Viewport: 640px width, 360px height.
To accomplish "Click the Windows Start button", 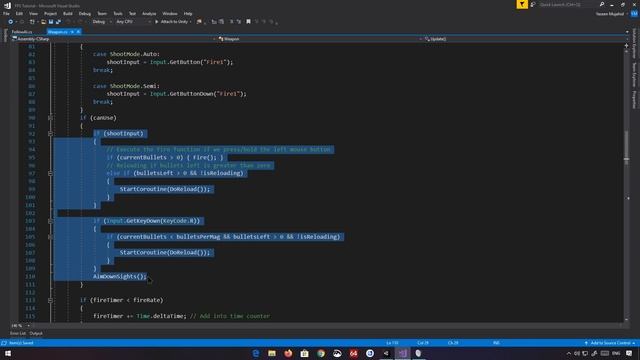I will point(8,353).
